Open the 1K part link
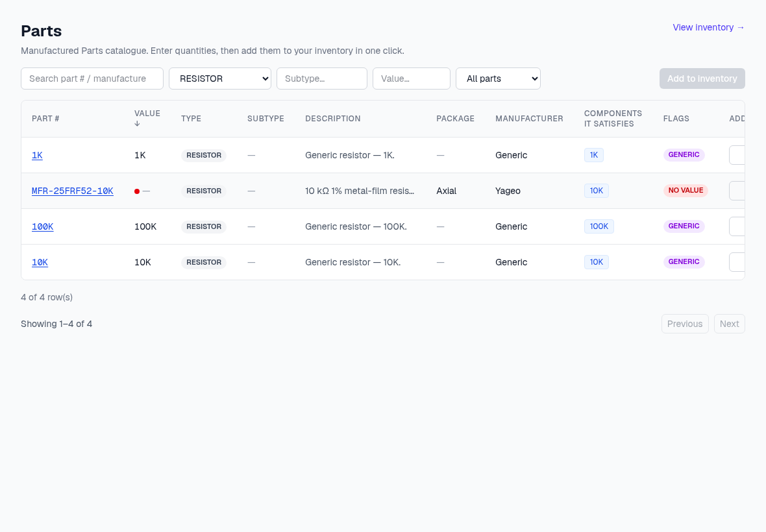Screen dimensions: 766x532 coord(37,155)
